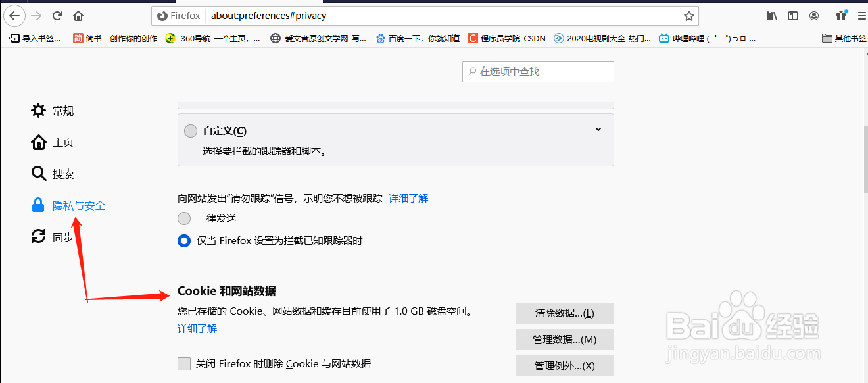
Task: Click the lock icon for 隐私与安全
Action: tap(39, 205)
